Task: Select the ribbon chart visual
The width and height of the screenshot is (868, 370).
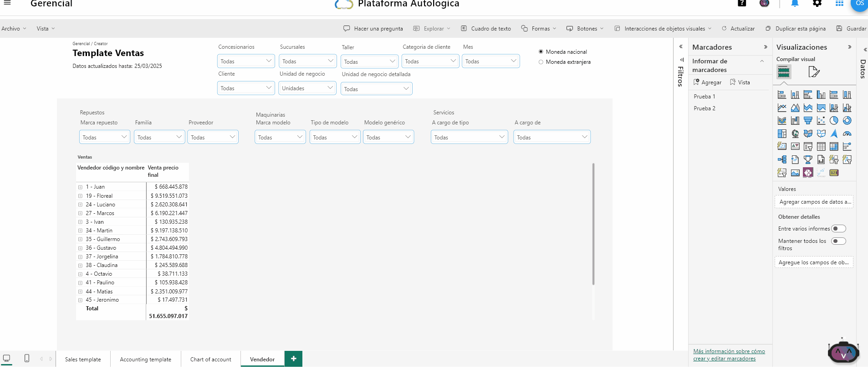Action: tap(782, 121)
